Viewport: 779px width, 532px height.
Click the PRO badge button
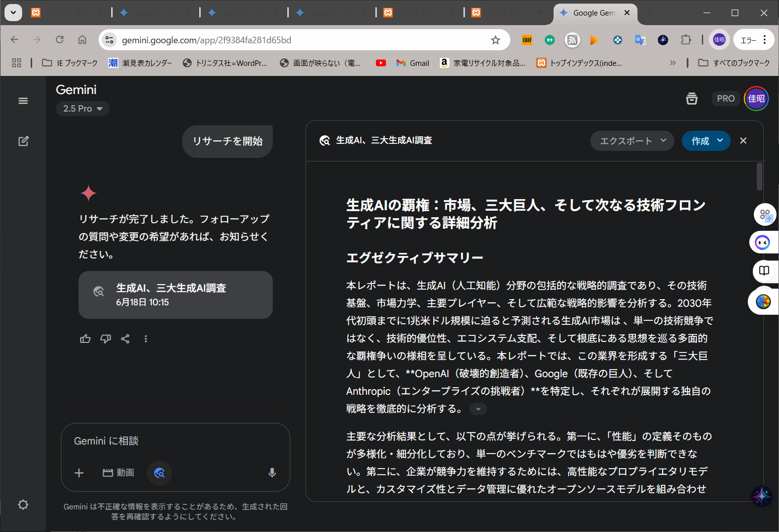pyautogui.click(x=726, y=99)
